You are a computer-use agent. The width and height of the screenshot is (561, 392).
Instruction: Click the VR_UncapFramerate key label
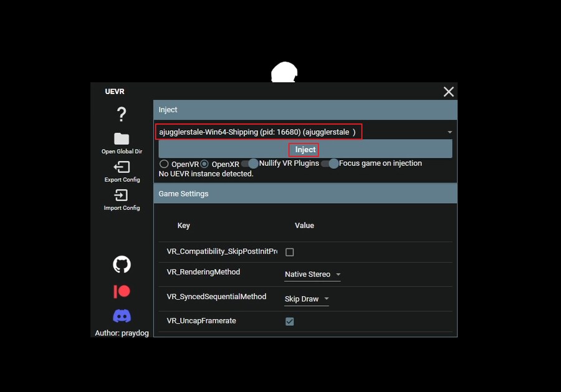(x=201, y=321)
